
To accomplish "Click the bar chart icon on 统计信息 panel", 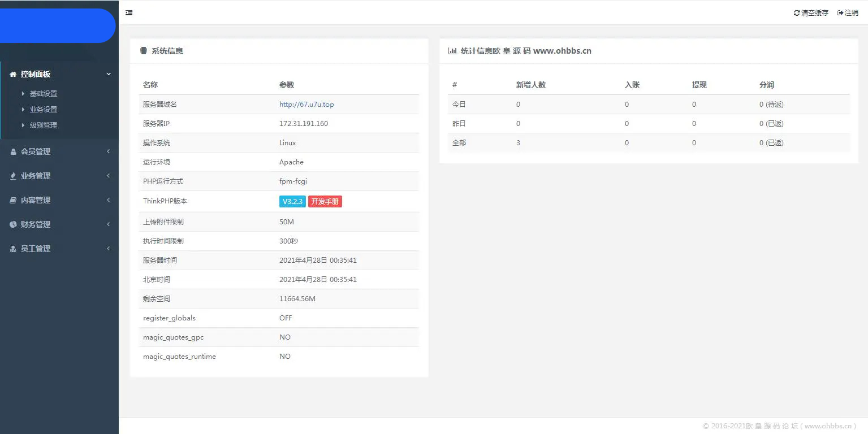I will pyautogui.click(x=452, y=50).
